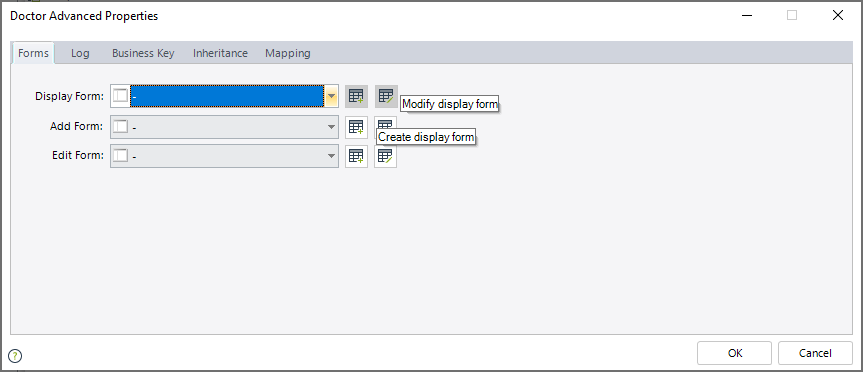Expand the Add Form dropdown

[331, 127]
